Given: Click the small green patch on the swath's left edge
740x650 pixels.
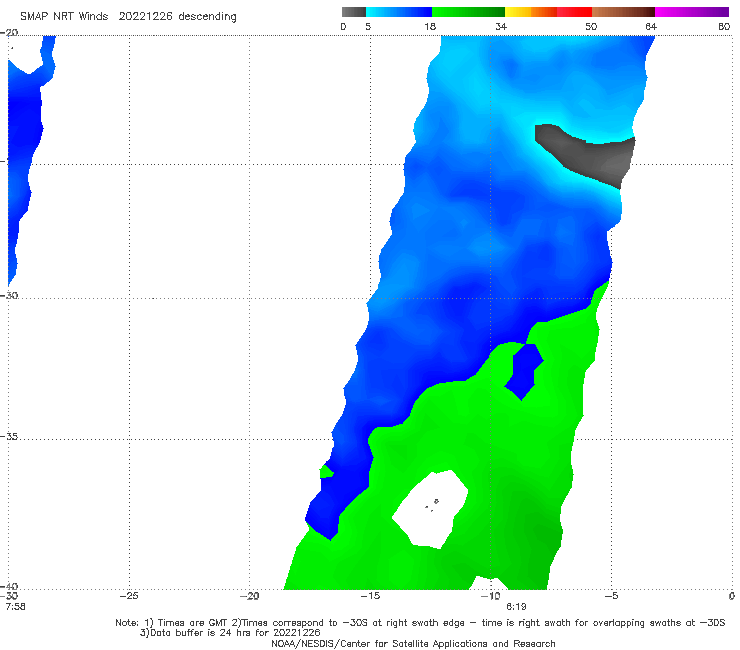Looking at the screenshot, I should pyautogui.click(x=327, y=472).
